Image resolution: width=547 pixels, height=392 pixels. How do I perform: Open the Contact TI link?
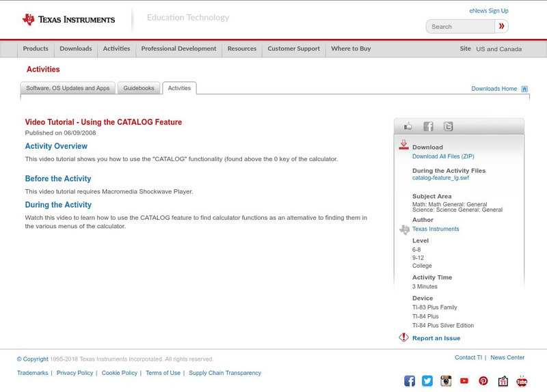click(x=468, y=357)
